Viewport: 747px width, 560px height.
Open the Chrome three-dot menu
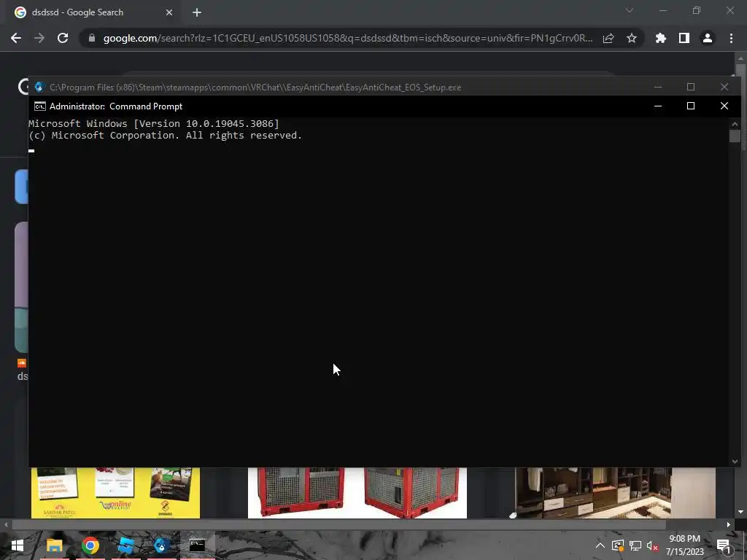[731, 38]
